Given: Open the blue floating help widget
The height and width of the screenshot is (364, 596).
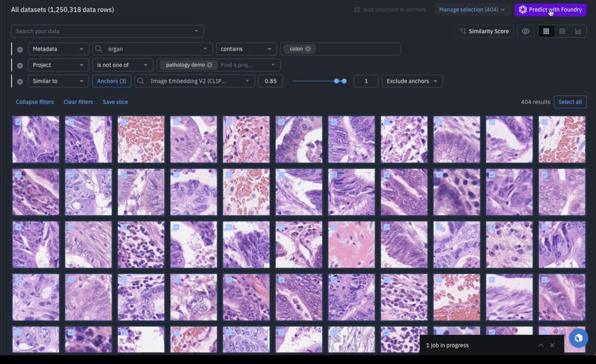Looking at the screenshot, I should 578,338.
